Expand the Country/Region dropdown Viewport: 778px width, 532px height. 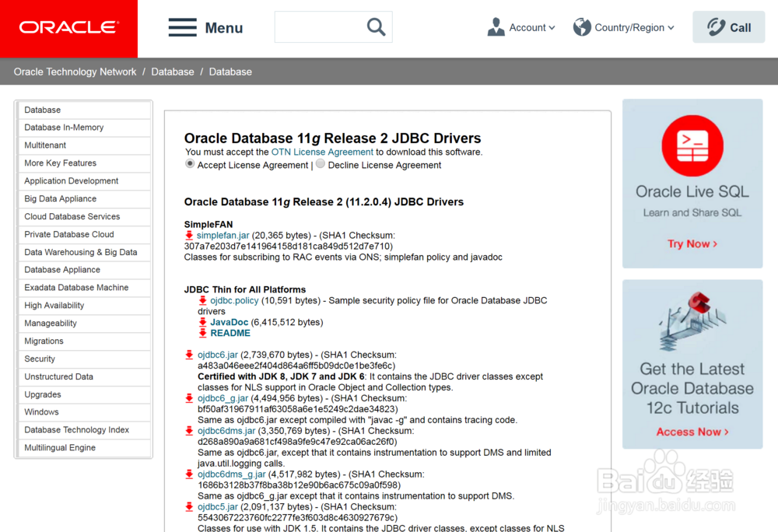[634, 28]
